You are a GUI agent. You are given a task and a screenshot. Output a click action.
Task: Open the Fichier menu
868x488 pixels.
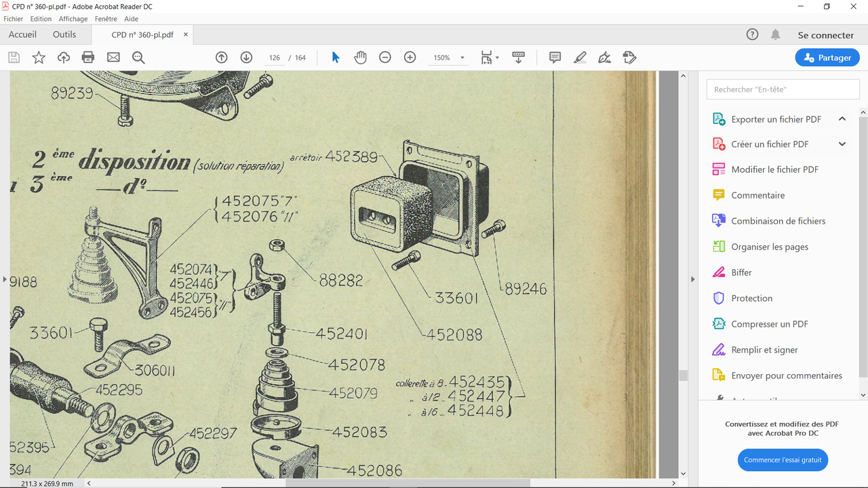tap(13, 19)
